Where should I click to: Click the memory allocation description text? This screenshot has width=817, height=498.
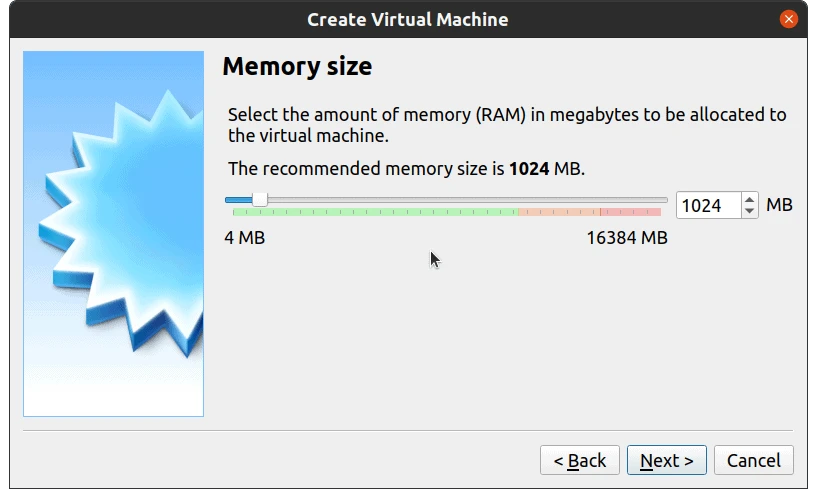[506, 125]
